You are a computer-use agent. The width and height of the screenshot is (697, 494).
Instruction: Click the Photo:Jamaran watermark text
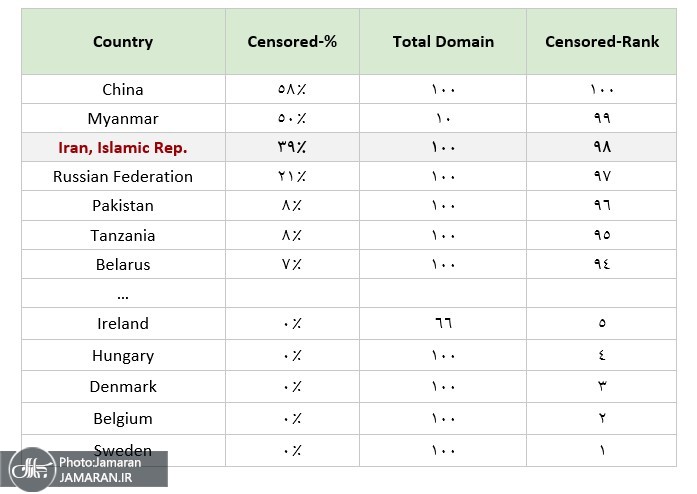[99, 462]
